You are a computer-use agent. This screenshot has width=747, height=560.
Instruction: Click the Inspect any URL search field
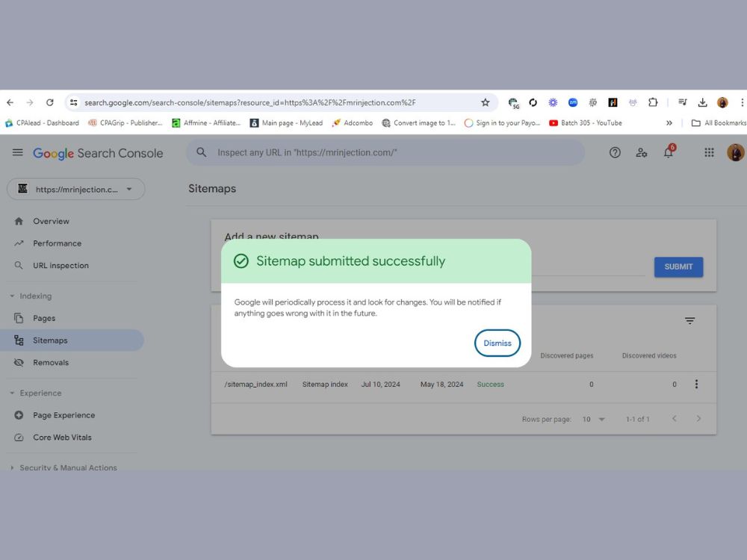coord(385,152)
